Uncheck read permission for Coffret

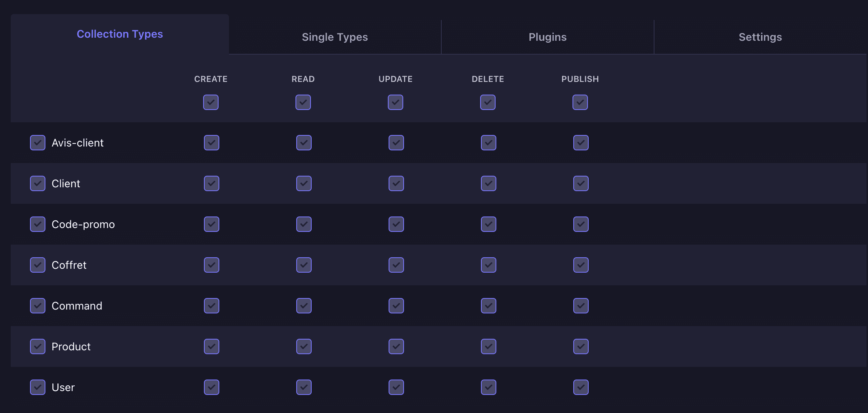tap(304, 265)
